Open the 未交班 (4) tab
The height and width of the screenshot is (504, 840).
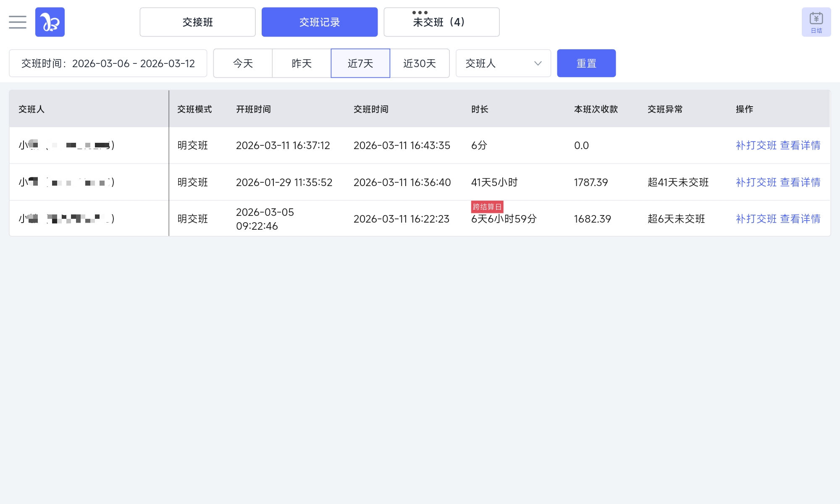coord(441,23)
